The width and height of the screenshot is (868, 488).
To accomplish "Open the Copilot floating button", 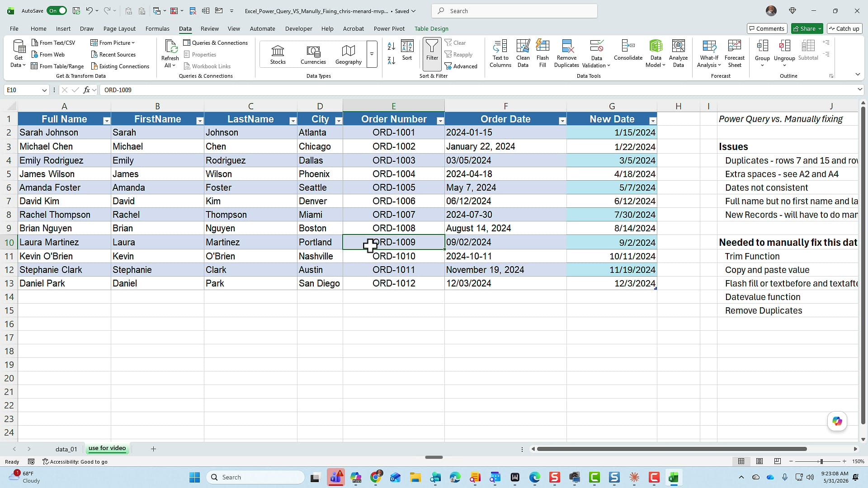I will pos(837,421).
